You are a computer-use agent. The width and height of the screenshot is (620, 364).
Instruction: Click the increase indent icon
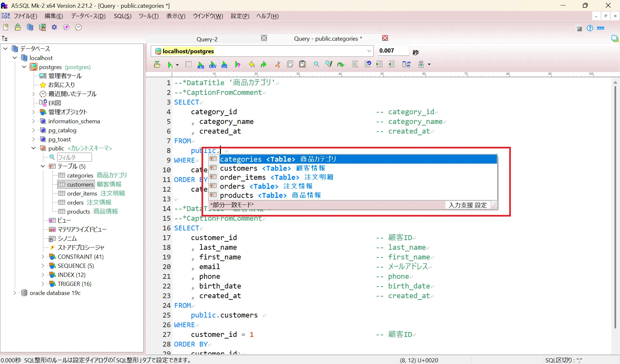click(379, 64)
